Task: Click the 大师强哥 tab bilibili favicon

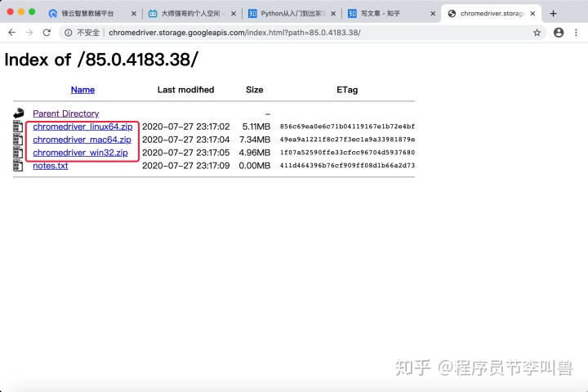Action: tap(152, 14)
